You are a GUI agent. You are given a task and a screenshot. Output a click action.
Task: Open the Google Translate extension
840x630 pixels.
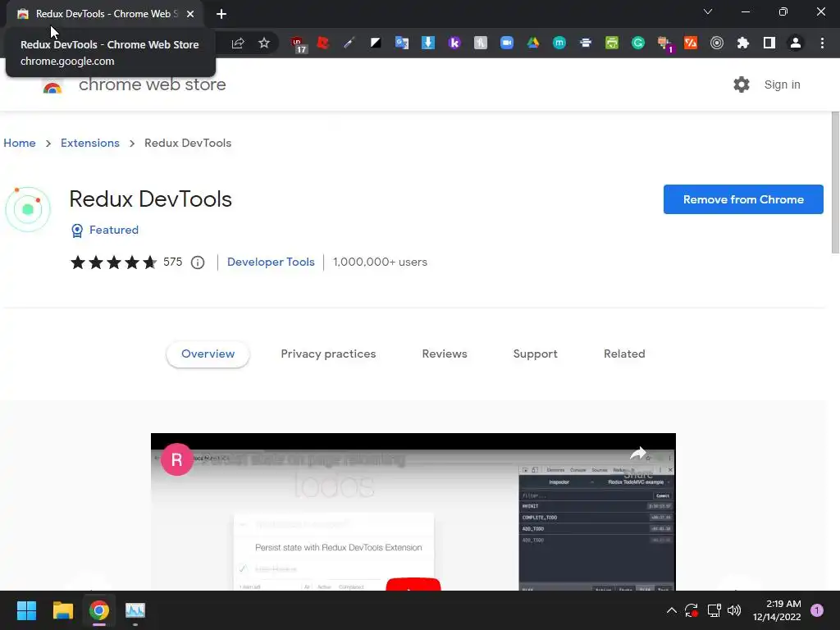(x=402, y=43)
